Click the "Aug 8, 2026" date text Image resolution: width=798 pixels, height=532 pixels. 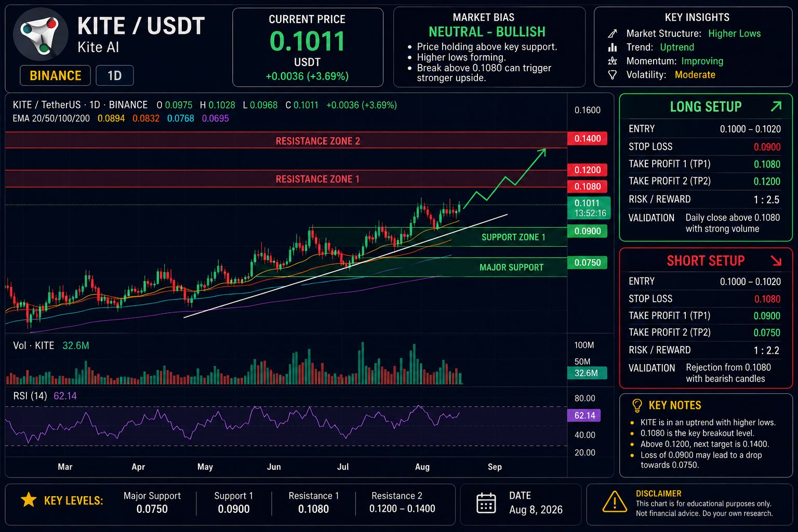pos(536,510)
